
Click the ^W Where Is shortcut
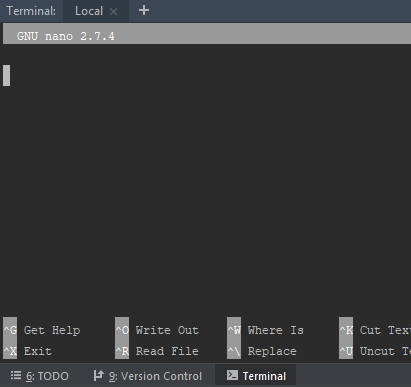[266, 330]
